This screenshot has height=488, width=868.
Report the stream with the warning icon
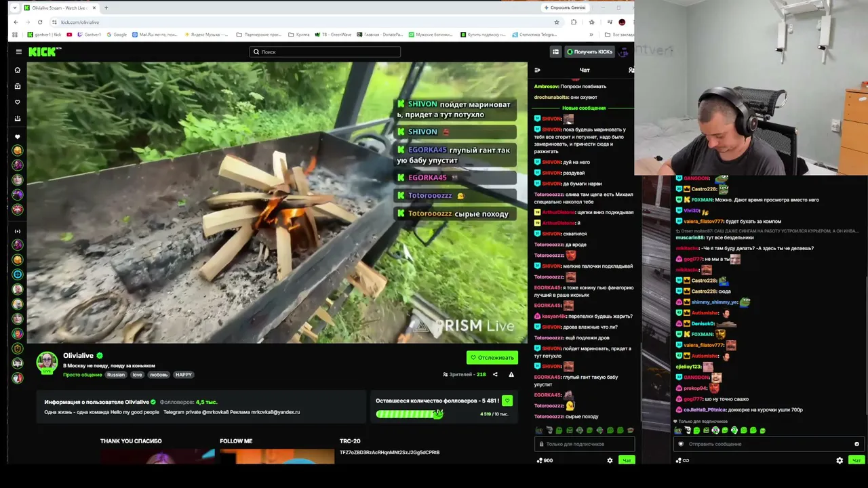point(511,374)
